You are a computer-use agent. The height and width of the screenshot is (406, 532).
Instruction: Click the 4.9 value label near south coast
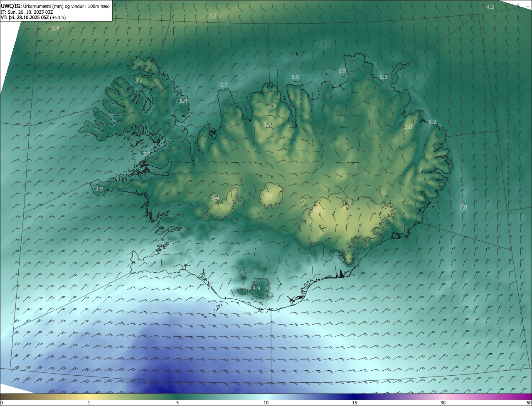pyautogui.click(x=256, y=288)
